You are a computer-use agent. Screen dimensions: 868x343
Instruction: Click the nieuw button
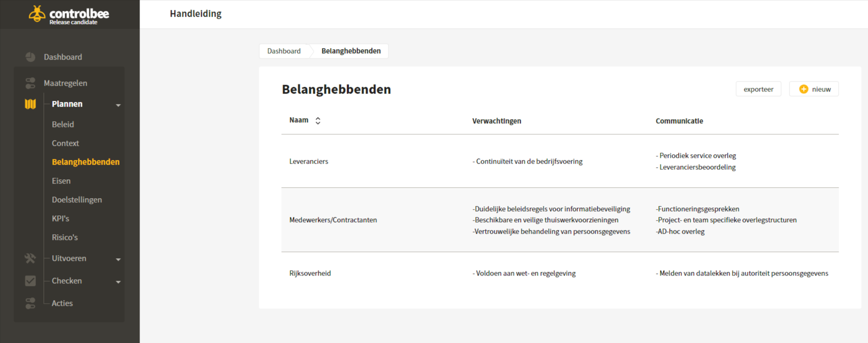(x=814, y=89)
